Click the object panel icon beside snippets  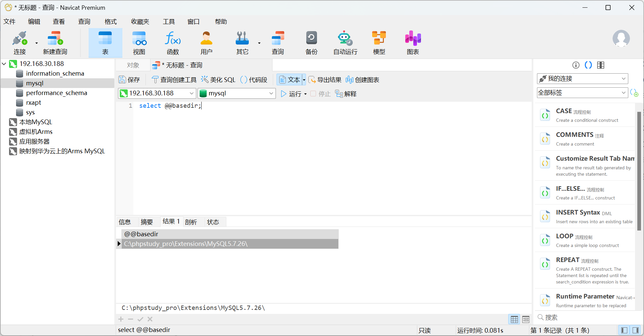click(601, 65)
